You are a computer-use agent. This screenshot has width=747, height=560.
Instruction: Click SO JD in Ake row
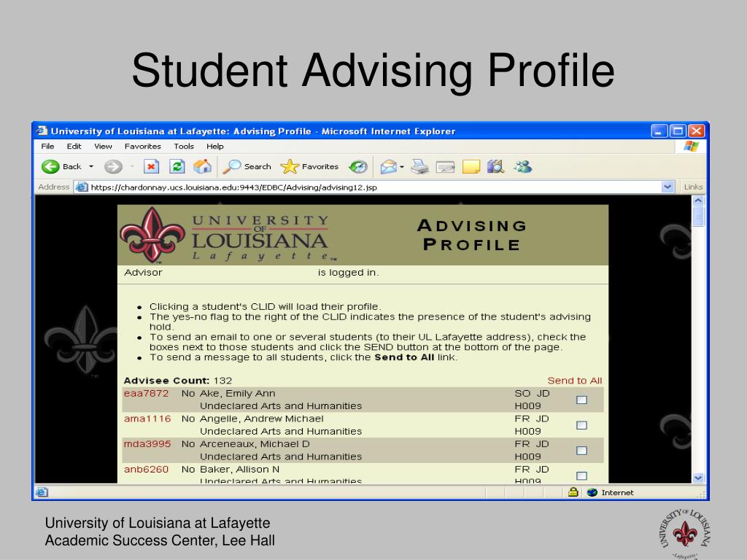[x=532, y=393]
